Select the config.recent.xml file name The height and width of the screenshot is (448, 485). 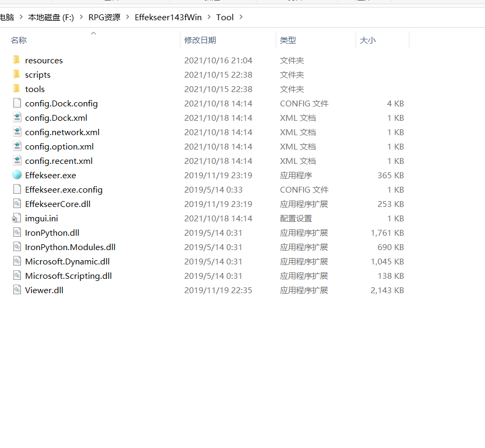59,161
